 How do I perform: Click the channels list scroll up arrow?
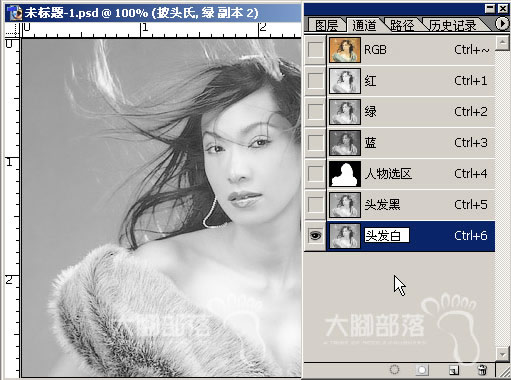[x=502, y=42]
